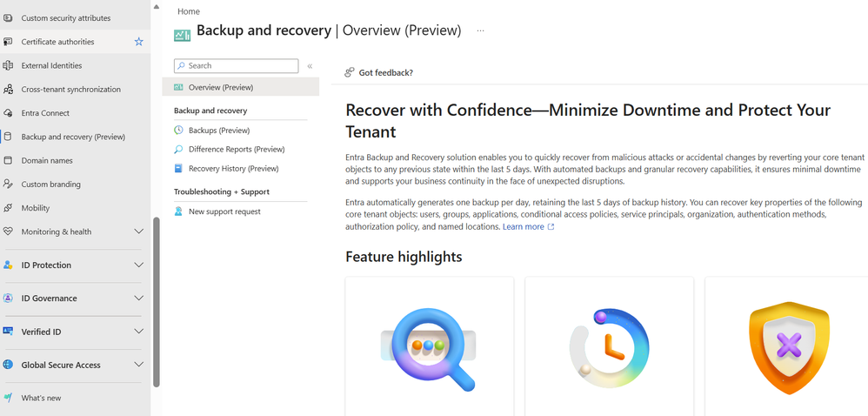Open Domain names
Image resolution: width=868 pixels, height=416 pixels.
click(x=47, y=161)
